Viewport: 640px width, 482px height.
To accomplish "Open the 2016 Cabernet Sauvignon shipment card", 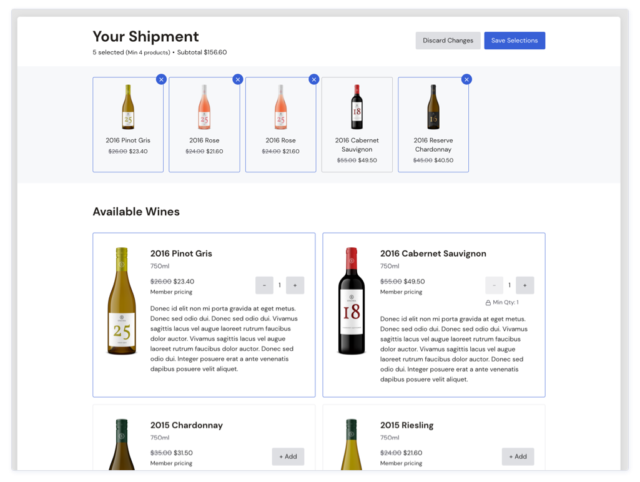I will click(x=357, y=125).
